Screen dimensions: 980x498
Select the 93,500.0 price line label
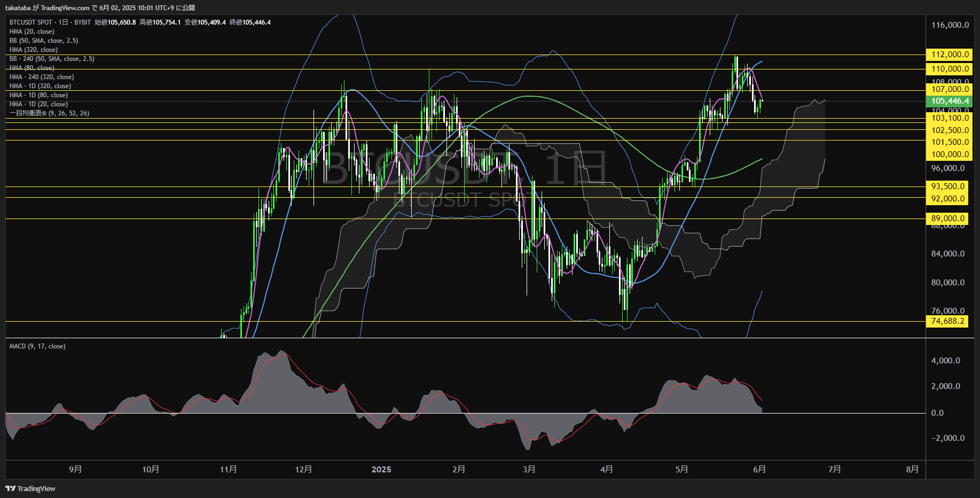click(948, 186)
